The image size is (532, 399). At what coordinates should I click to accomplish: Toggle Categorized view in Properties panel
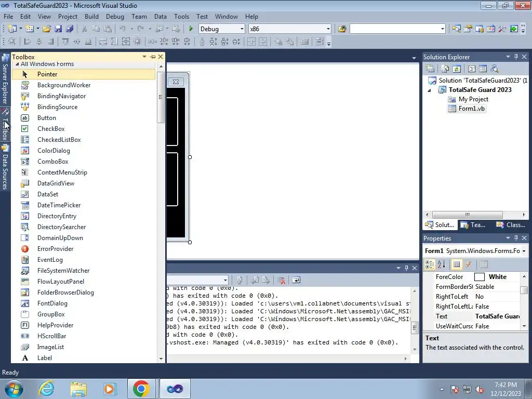coord(430,264)
